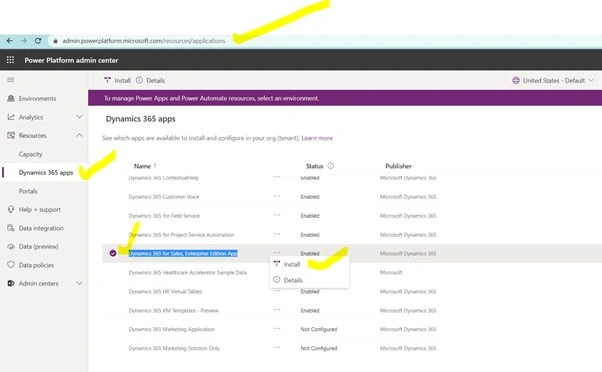The height and width of the screenshot is (372, 602).
Task: Click Install in the top command bar
Action: pos(117,80)
